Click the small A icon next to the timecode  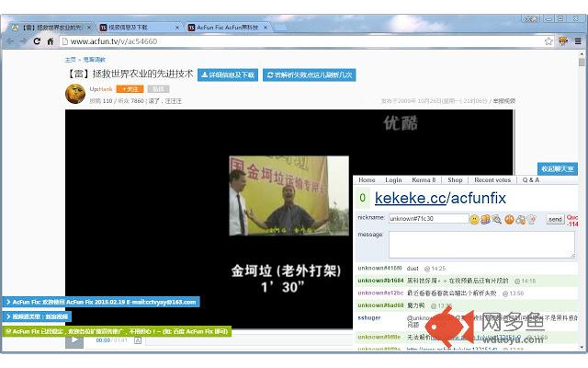point(138,340)
